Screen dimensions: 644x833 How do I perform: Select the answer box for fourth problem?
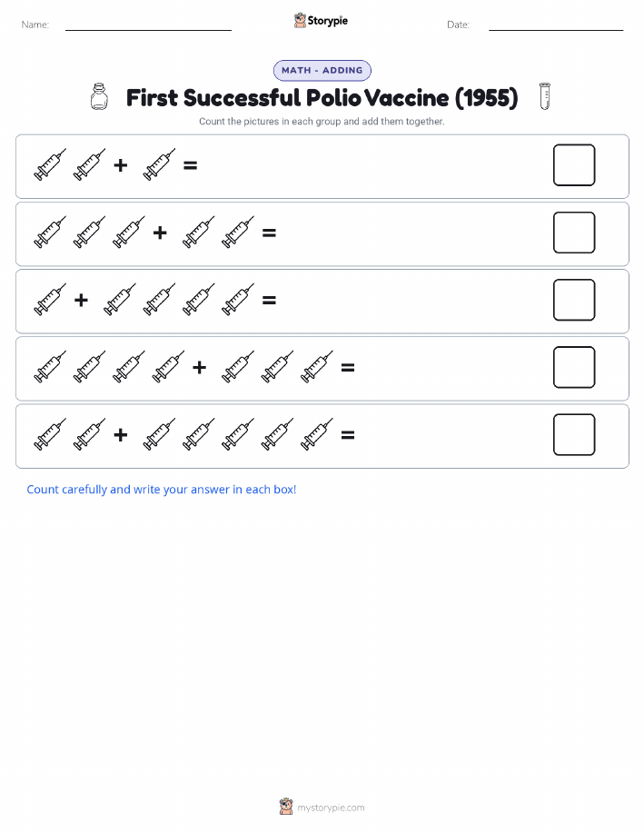coord(574,367)
